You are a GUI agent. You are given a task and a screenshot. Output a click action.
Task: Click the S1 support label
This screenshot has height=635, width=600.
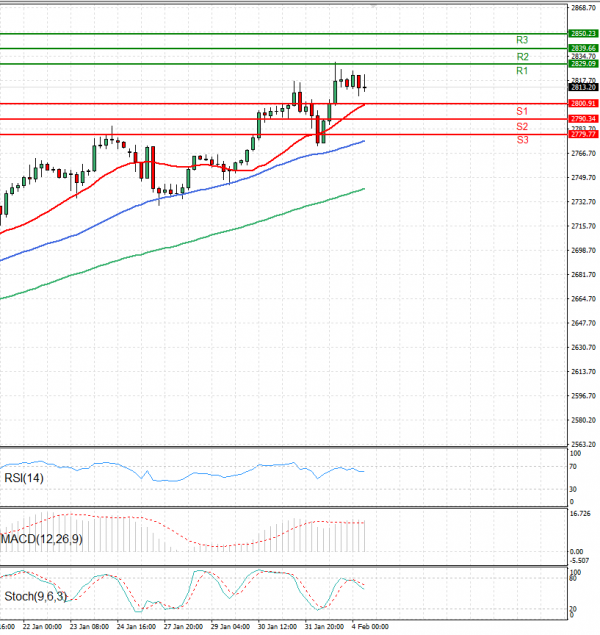(522, 111)
